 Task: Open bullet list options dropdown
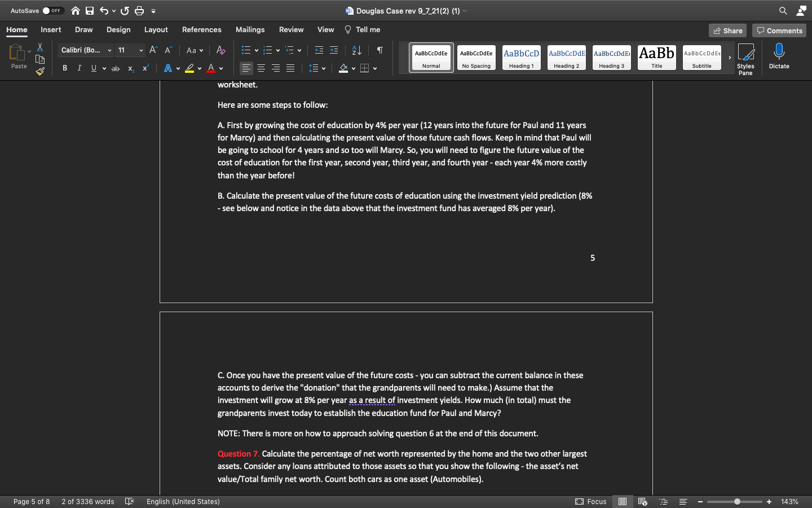click(257, 50)
